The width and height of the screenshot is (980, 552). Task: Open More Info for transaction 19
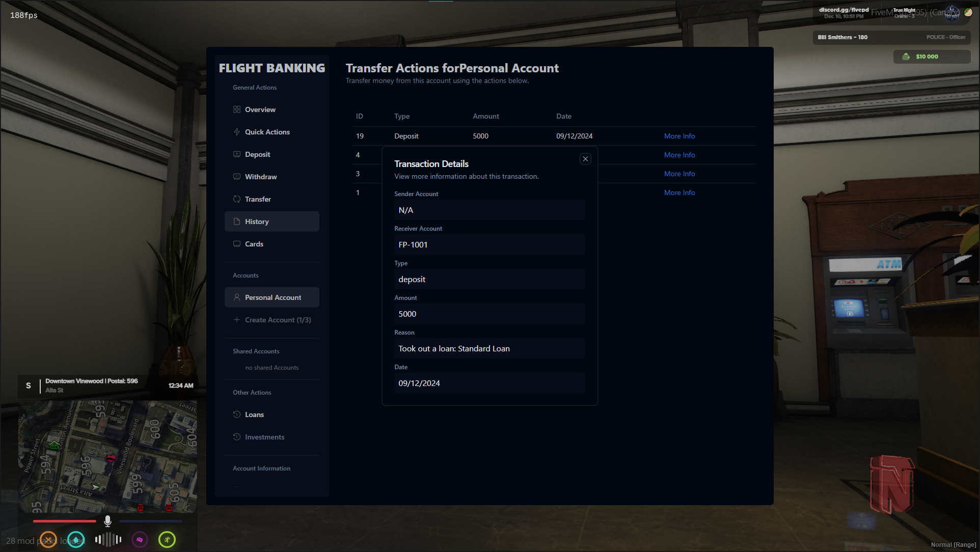pyautogui.click(x=679, y=136)
